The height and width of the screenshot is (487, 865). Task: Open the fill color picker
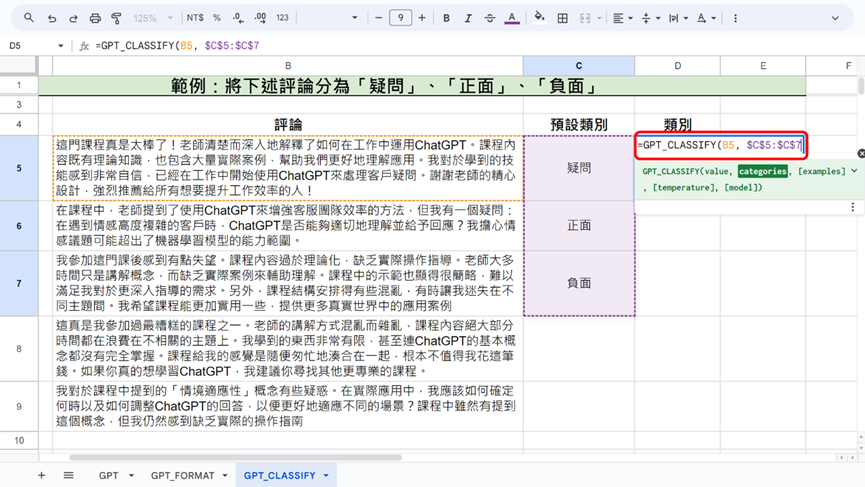point(540,18)
